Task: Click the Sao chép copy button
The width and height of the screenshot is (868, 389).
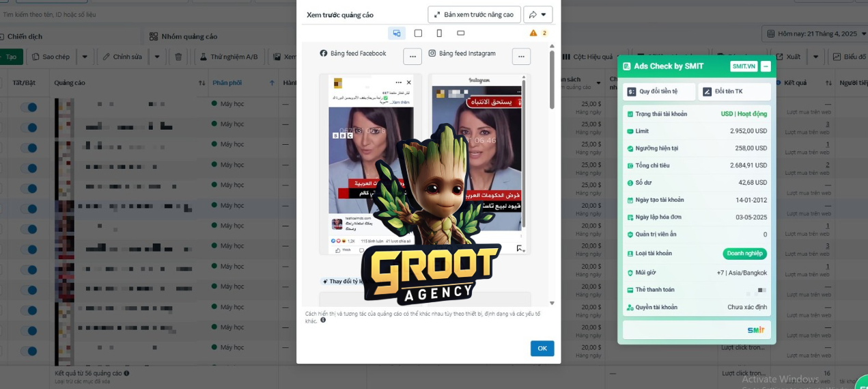Action: [x=51, y=57]
